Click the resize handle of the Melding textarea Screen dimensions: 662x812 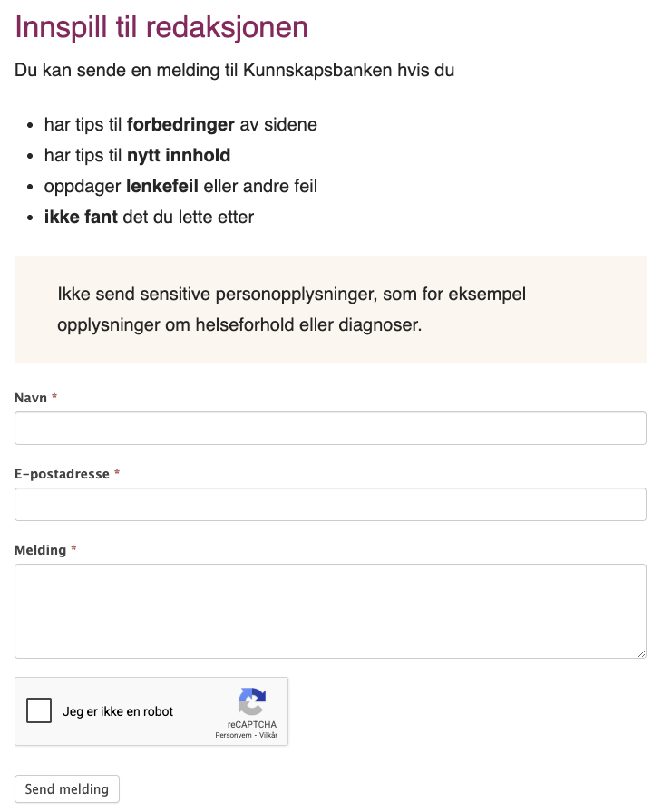642,654
